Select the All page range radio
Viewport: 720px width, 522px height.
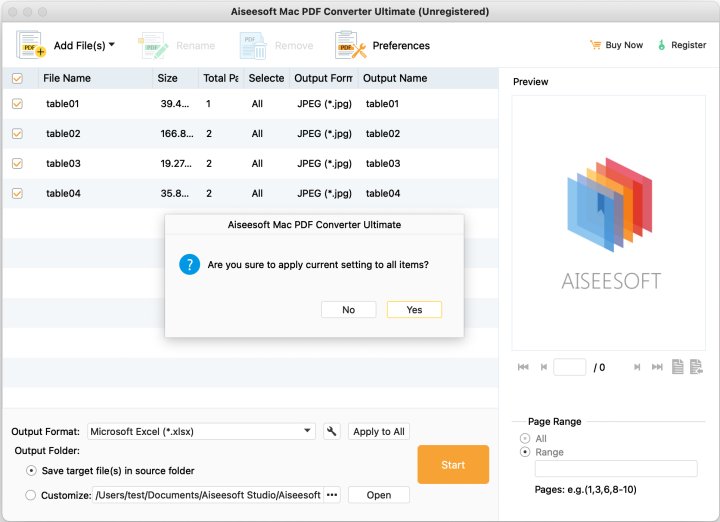pos(525,438)
